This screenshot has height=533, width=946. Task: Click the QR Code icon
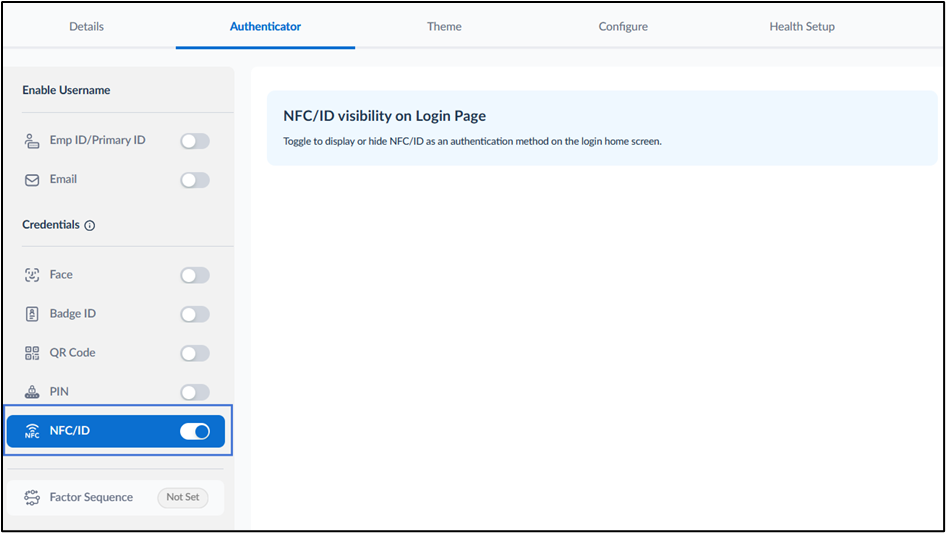[32, 354]
